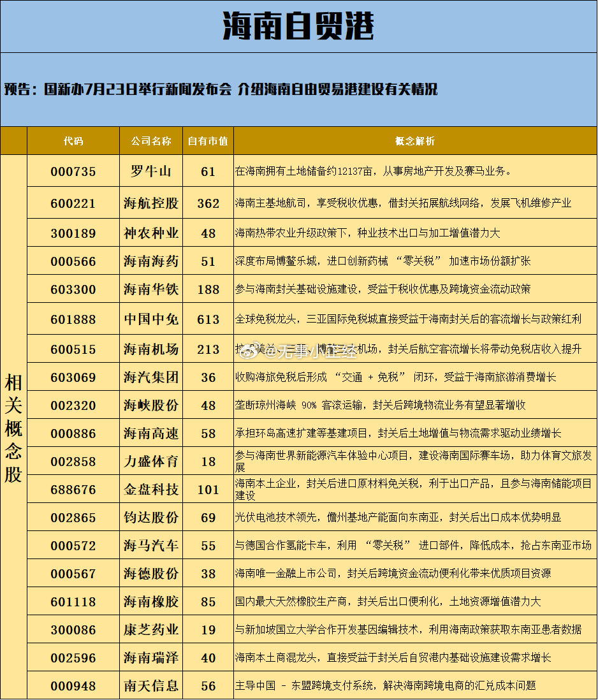598x700 pixels.
Task: Select stock code 000886
Action: pos(73,434)
